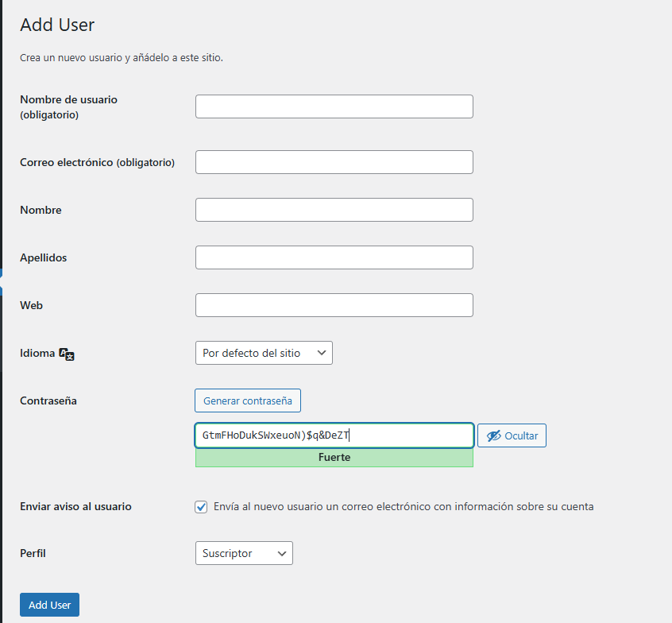
Task: Select the Nombre first name field
Action: (334, 210)
